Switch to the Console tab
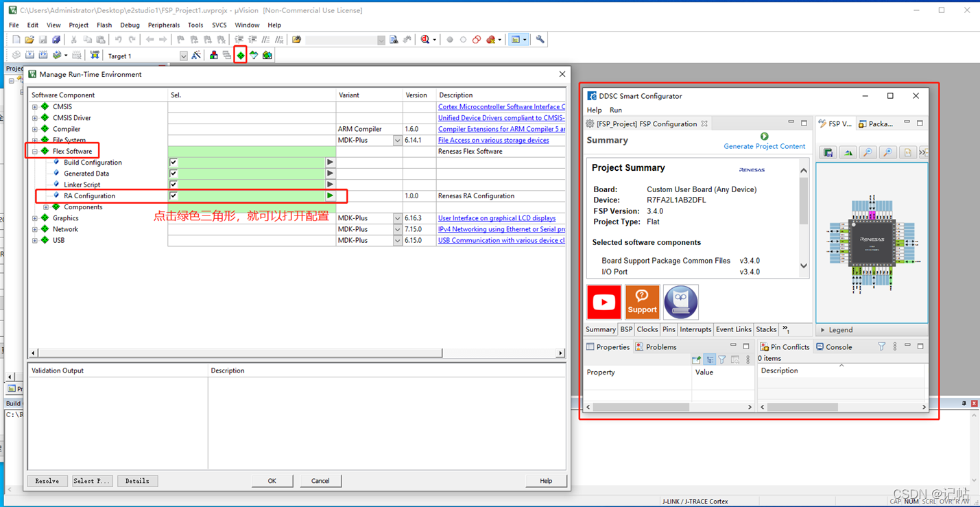 click(834, 347)
